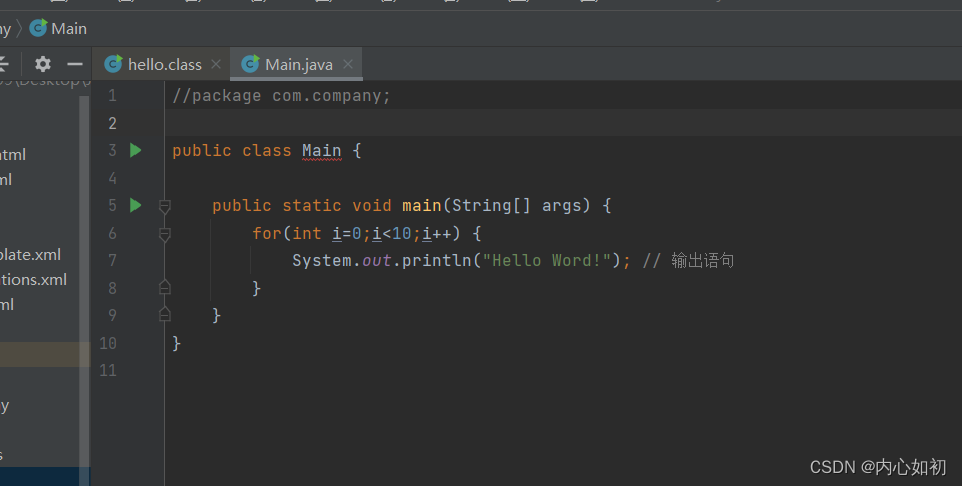The image size is (962, 486).
Task: Click class icon on hello.class tab
Action: (113, 64)
